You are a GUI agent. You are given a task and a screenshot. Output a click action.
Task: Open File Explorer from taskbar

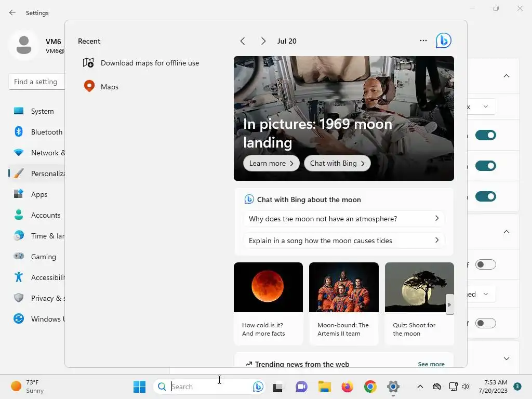pos(324,387)
